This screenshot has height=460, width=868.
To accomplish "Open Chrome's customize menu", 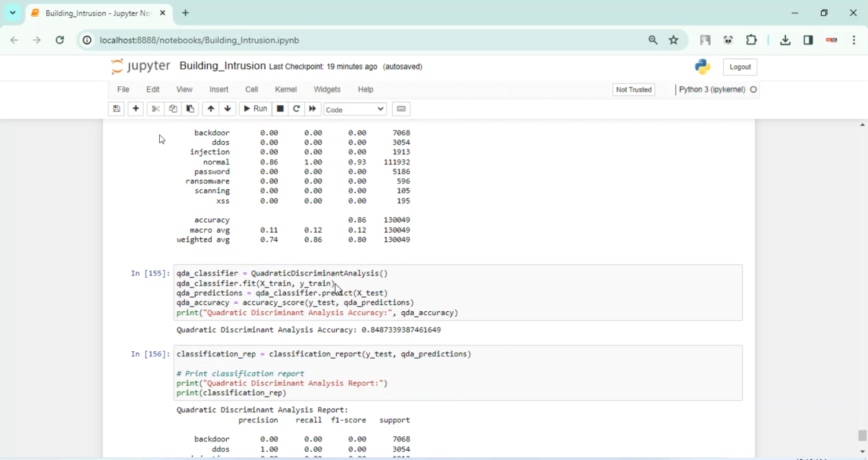I will pos(854,40).
